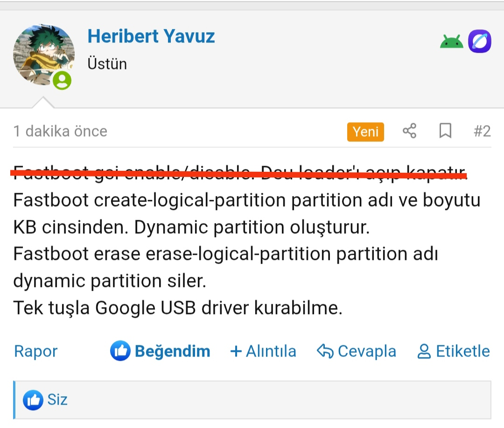504x428 pixels.
Task: Click the 'Üstün' user title text
Action: (107, 63)
